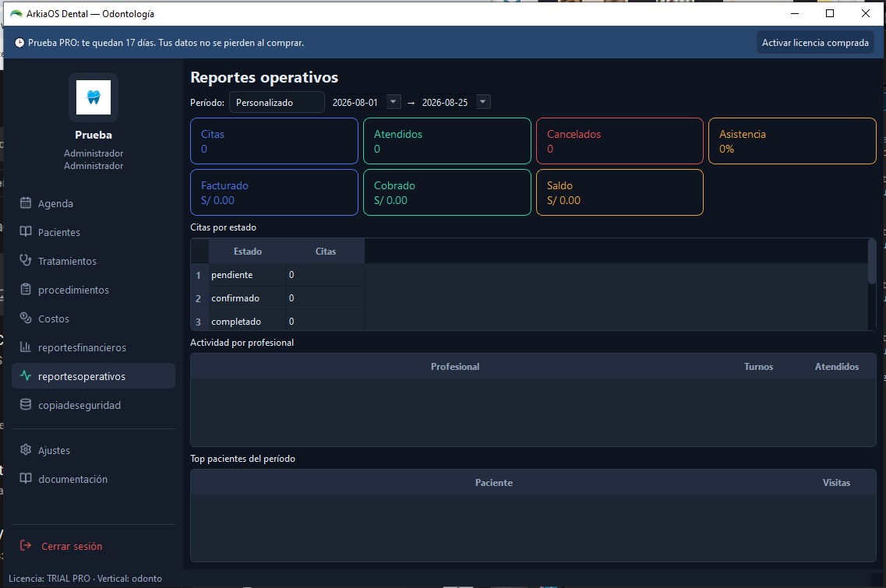
Task: Click the Agenda calendar icon
Action: pos(26,202)
